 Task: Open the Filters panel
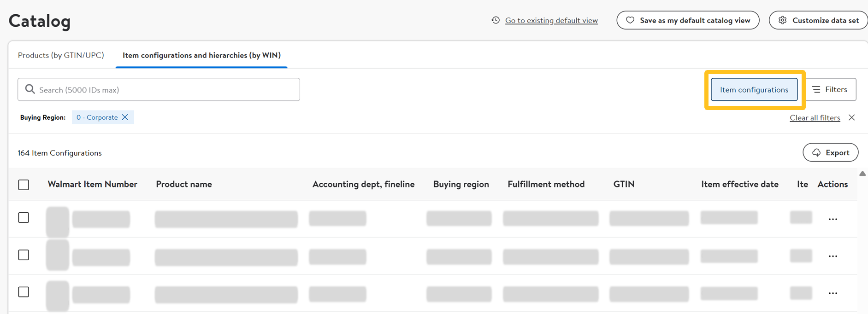pos(830,89)
